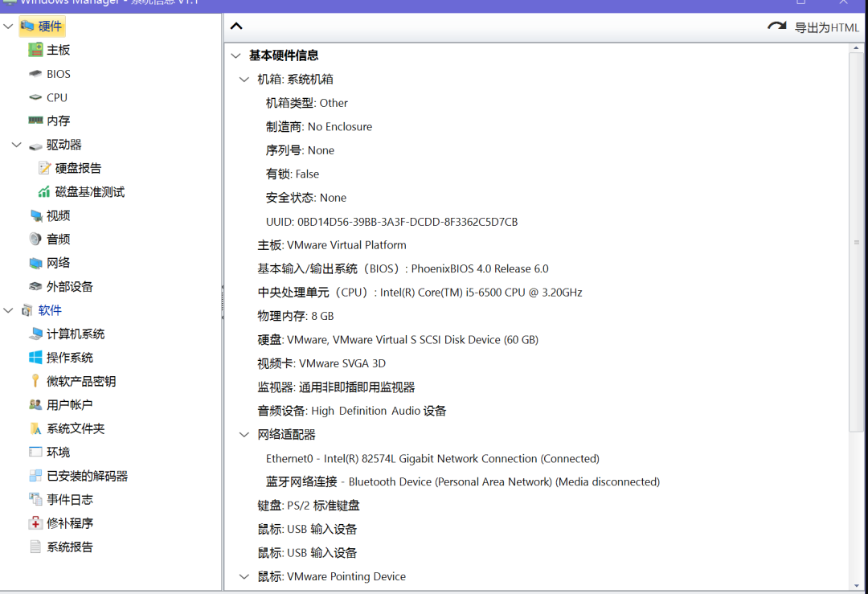
Task: Click the scrollbar down arrow
Action: (857, 586)
